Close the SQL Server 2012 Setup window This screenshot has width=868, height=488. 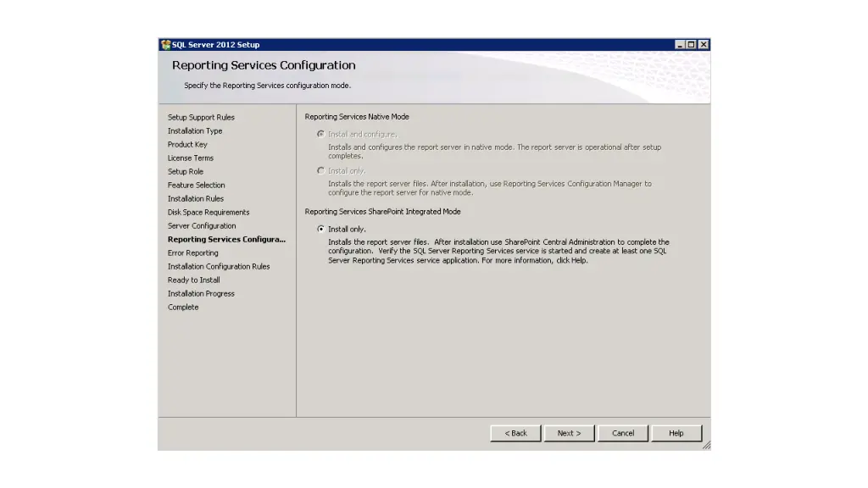point(704,45)
